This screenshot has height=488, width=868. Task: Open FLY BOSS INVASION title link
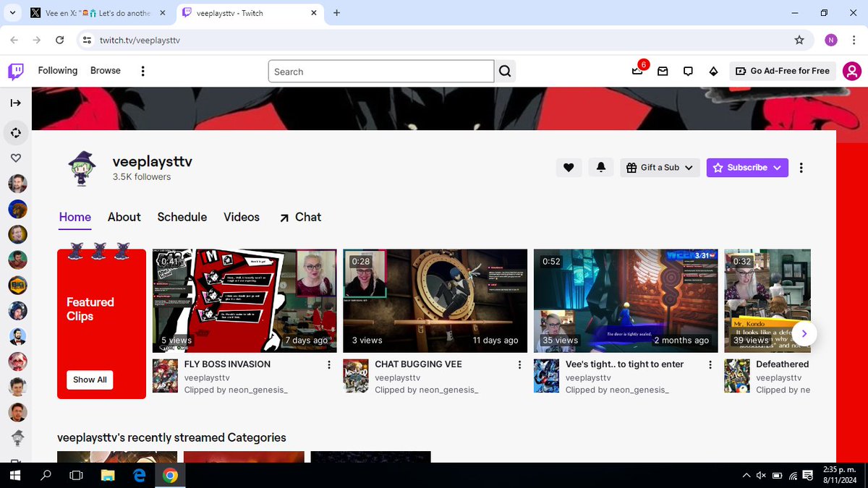tap(227, 364)
